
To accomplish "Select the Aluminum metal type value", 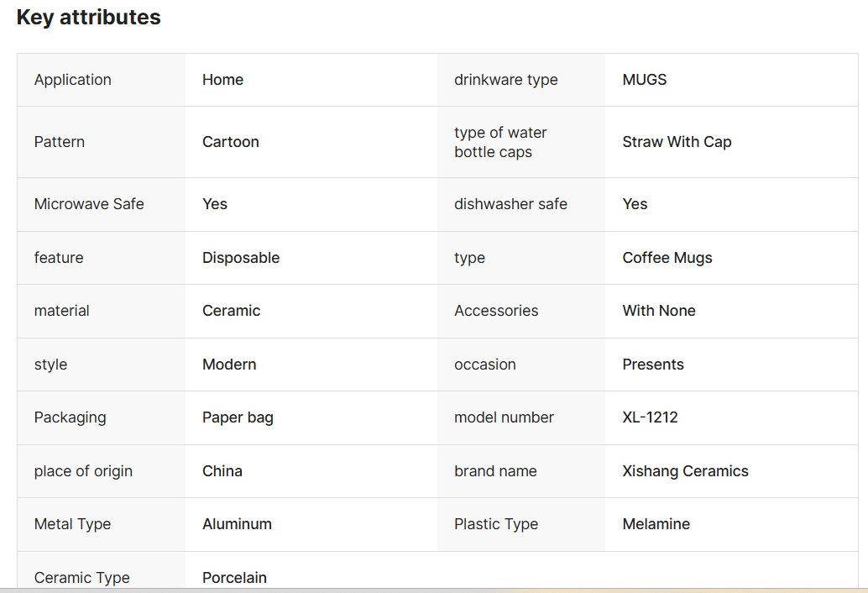I will click(237, 524).
